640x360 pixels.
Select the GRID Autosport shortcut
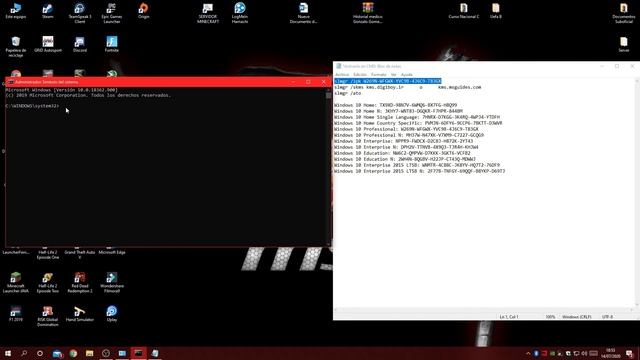48,44
